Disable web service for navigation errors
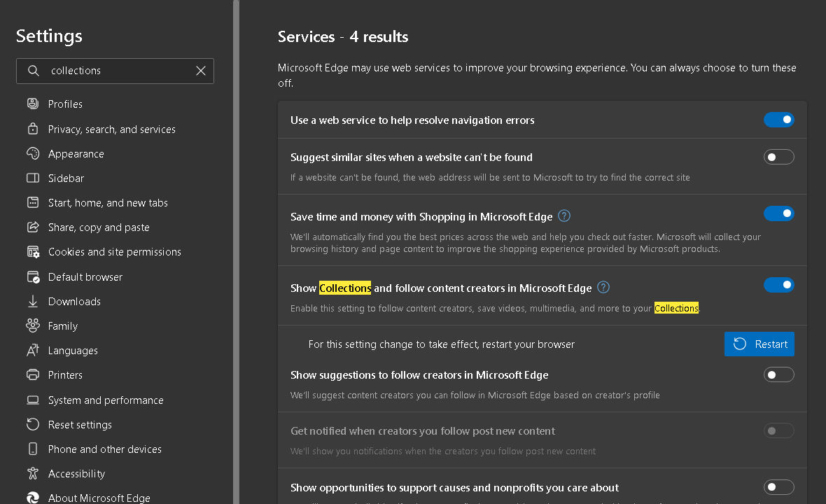 [x=778, y=120]
